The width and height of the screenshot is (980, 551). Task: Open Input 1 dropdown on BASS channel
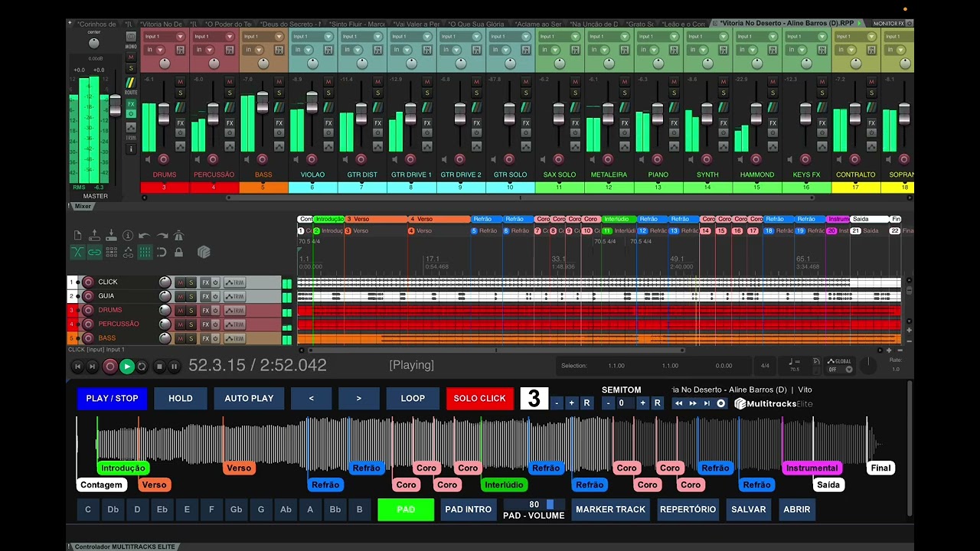click(263, 36)
